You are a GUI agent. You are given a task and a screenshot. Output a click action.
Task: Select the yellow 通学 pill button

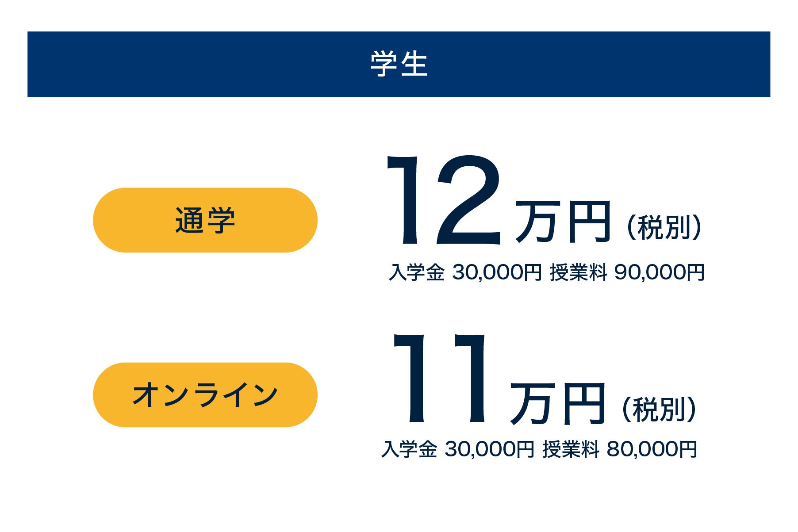(205, 220)
